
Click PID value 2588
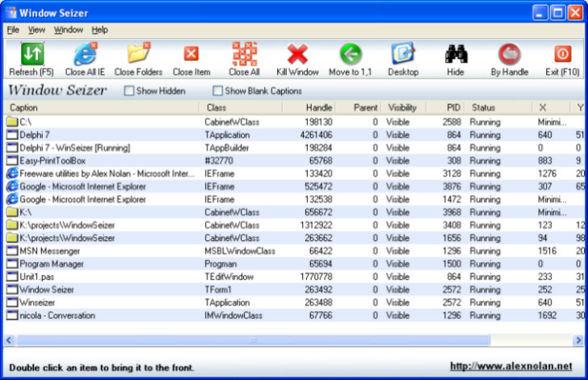(x=451, y=122)
